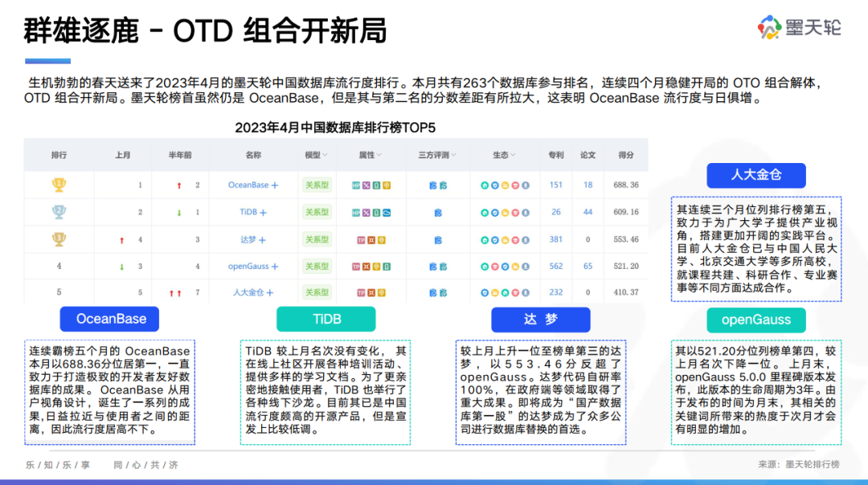Click the table title 2023年4月中国数据库排行榜TOP5
Viewport: 868px width, 485px height.
(x=335, y=128)
